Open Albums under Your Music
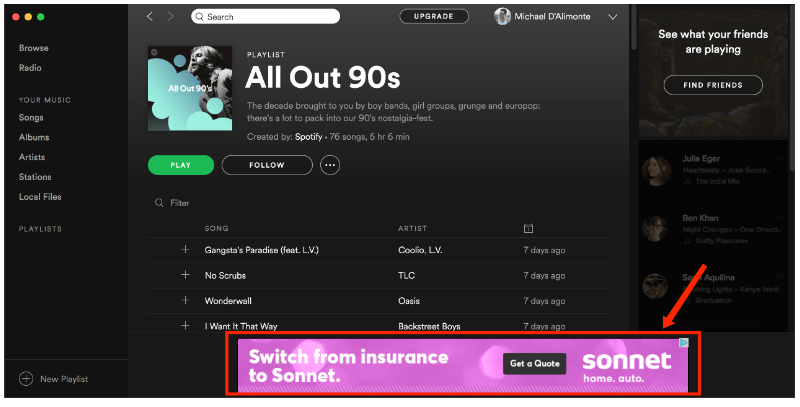This screenshot has width=800, height=407. click(34, 137)
